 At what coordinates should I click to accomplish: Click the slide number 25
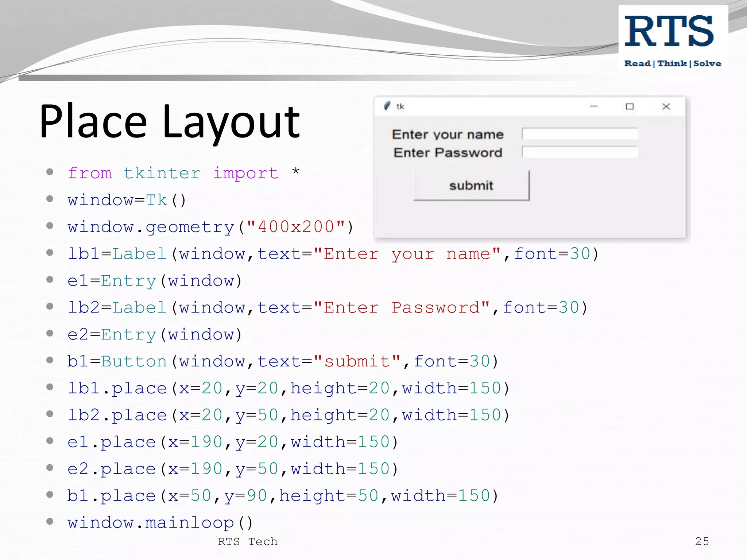pyautogui.click(x=702, y=541)
